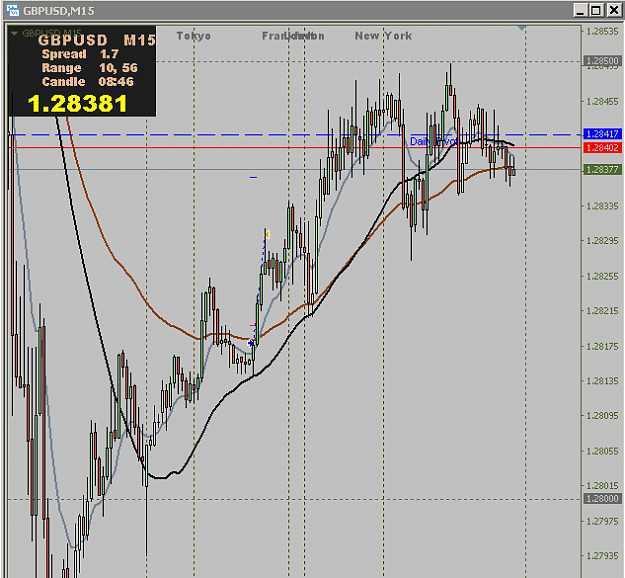625x578 pixels.
Task: Close the GBPUSD,M15 chart window
Action: click(x=614, y=10)
